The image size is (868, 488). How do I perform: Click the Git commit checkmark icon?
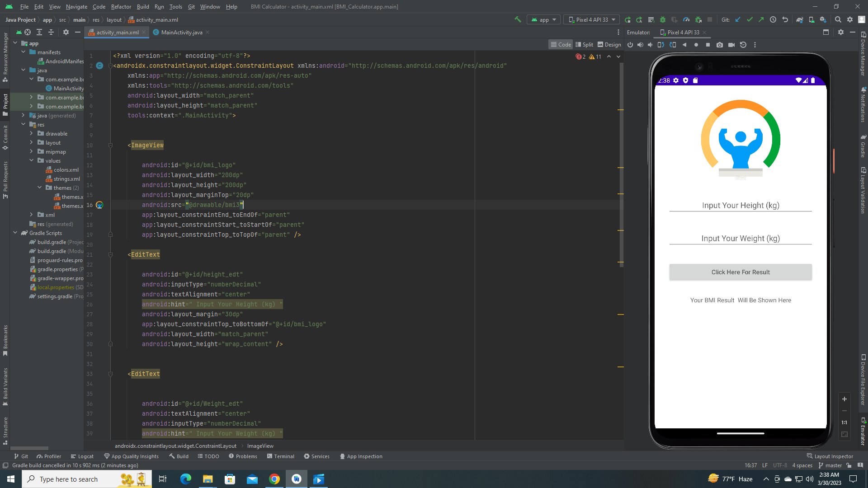[x=750, y=19]
